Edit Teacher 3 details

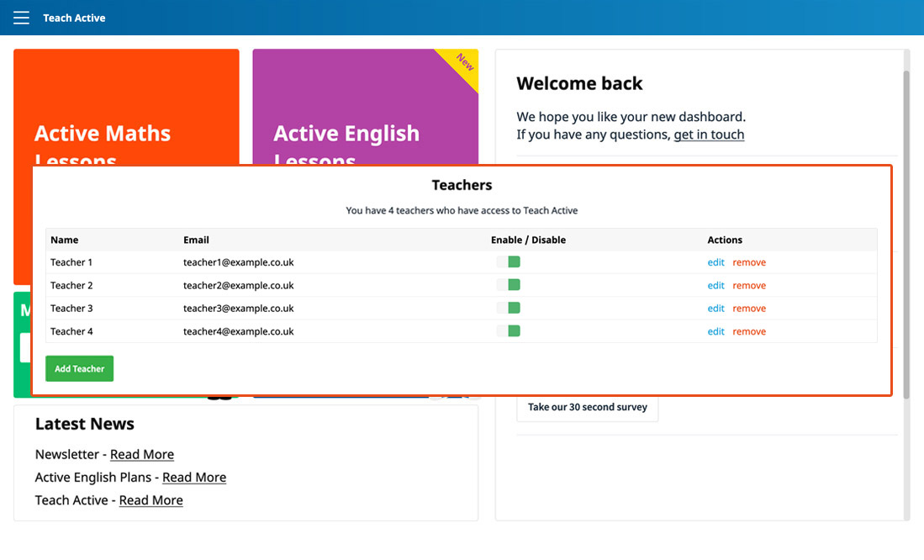(x=716, y=309)
